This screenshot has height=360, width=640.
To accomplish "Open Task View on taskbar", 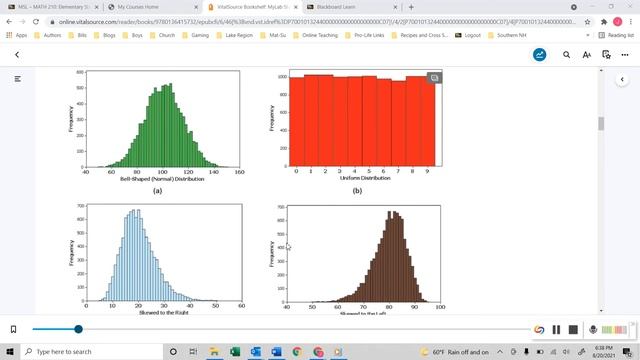I will click(x=193, y=351).
